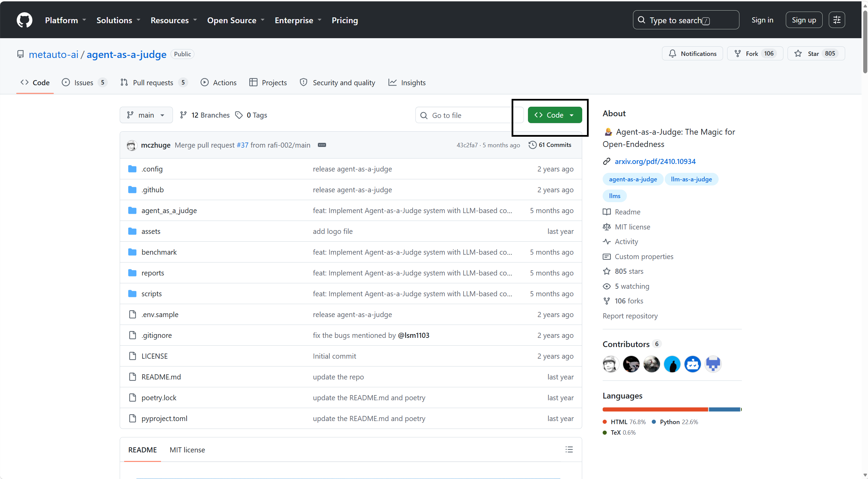Click the llms topic tag

pos(615,196)
